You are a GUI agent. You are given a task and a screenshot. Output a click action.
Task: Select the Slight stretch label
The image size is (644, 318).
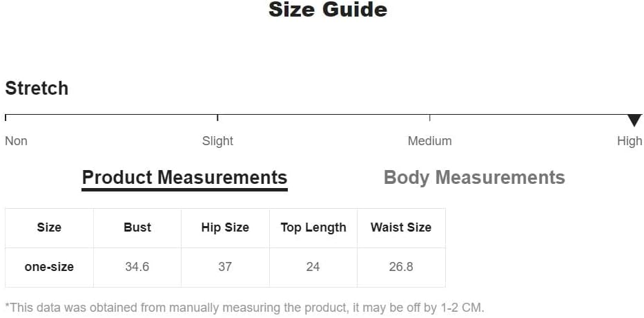(x=217, y=141)
